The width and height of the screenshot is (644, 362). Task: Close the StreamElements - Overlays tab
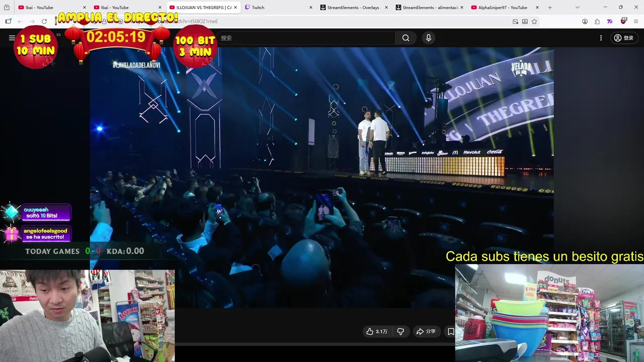386,8
